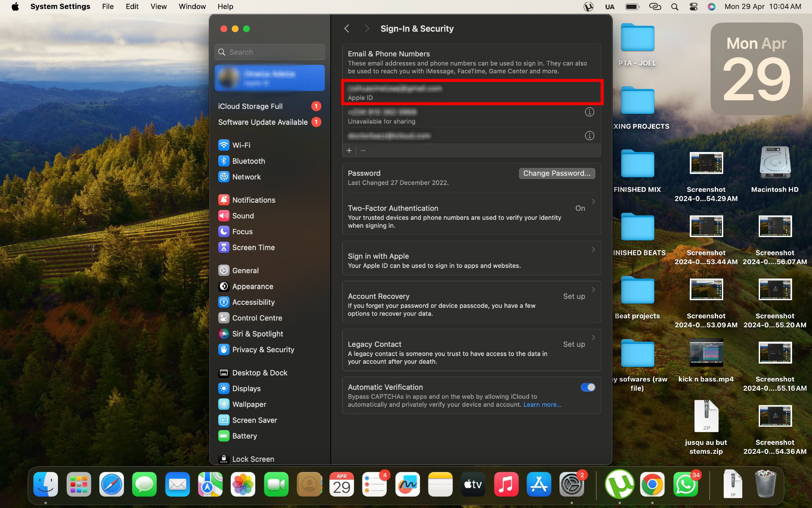The width and height of the screenshot is (812, 508).
Task: Select Edit from the menu bar
Action: coord(132,6)
